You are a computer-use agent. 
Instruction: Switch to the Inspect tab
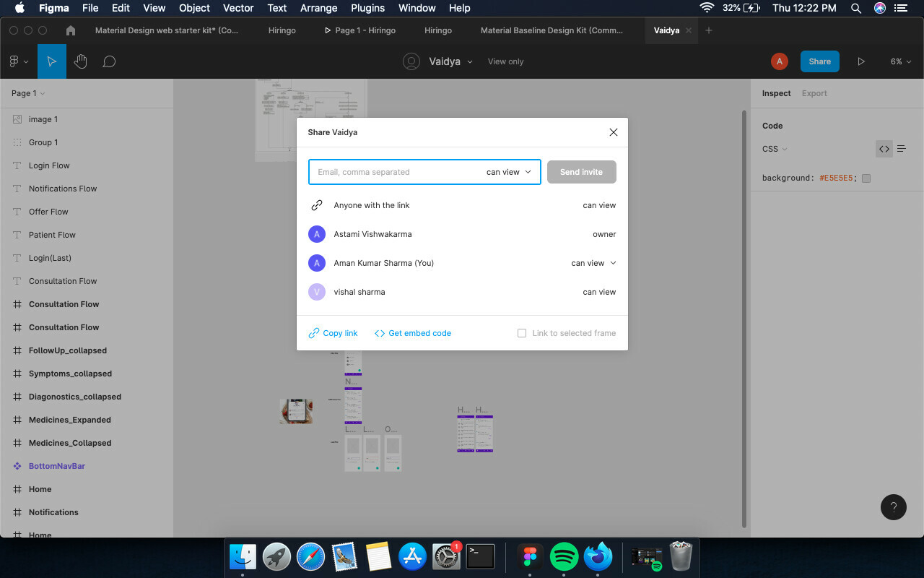coord(776,93)
